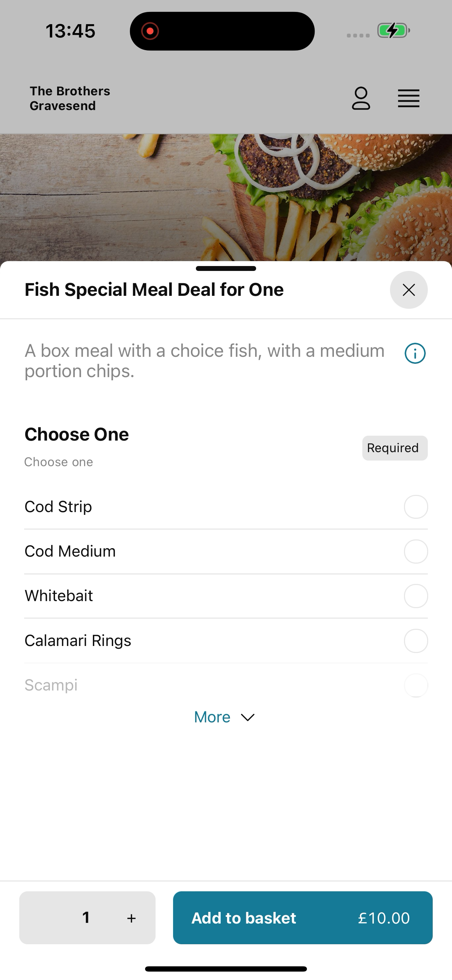Close the meal deal sheet
The height and width of the screenshot is (980, 452).
coord(409,290)
